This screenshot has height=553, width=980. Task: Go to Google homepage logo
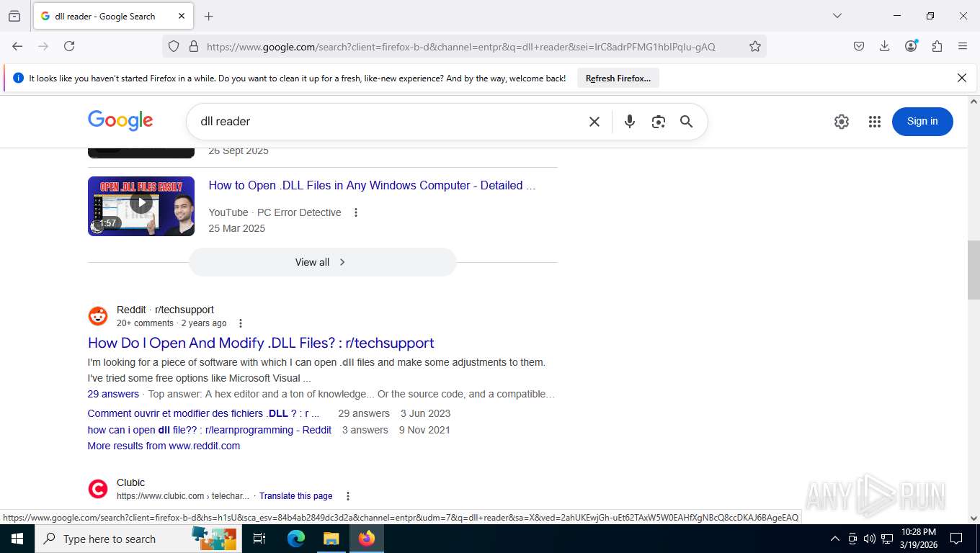click(x=120, y=121)
